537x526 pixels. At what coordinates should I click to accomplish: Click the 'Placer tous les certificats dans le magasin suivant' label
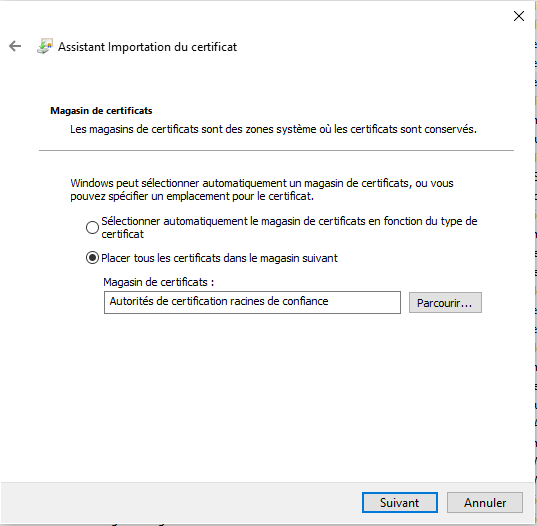[x=219, y=258]
